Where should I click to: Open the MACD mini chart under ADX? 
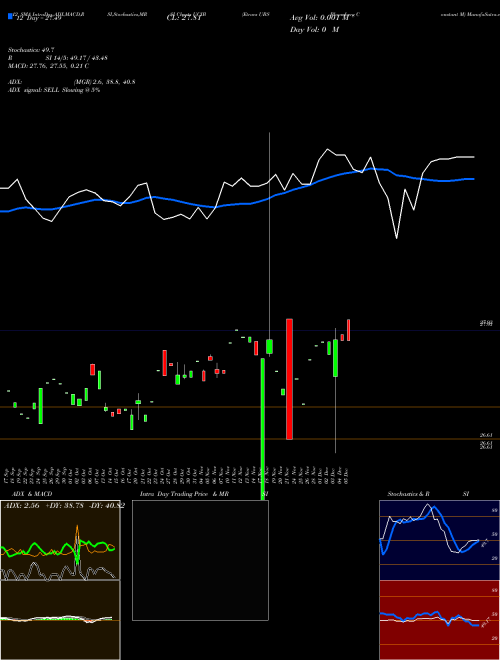coord(60,620)
